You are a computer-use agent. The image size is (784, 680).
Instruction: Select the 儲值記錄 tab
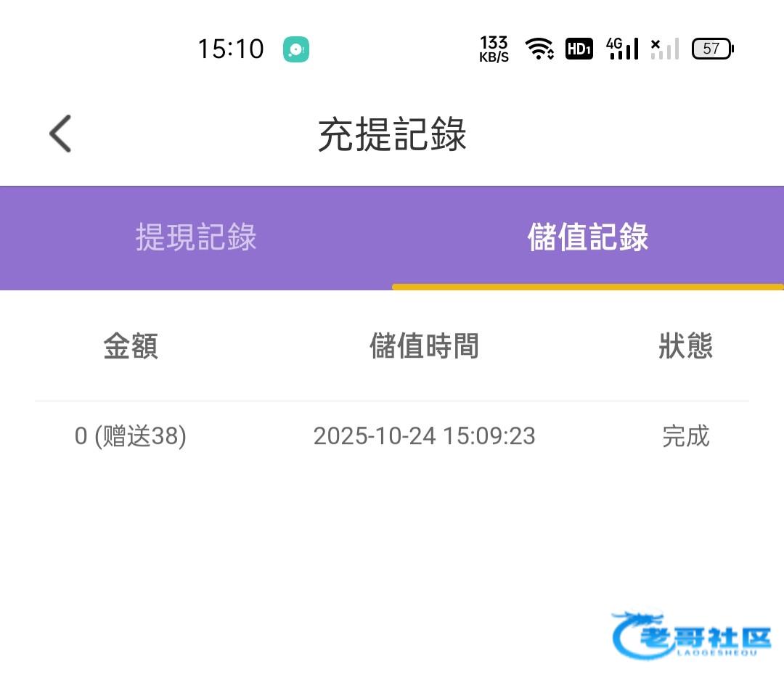coord(588,238)
